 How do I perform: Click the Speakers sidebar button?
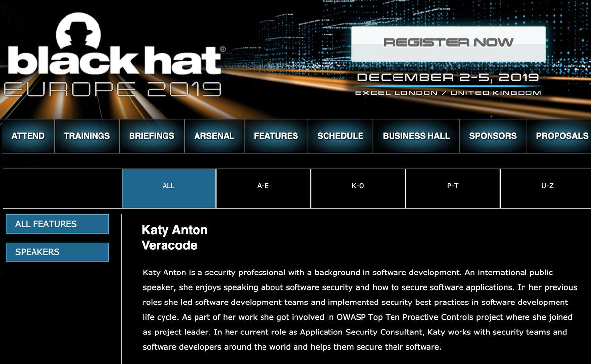pyautogui.click(x=57, y=252)
